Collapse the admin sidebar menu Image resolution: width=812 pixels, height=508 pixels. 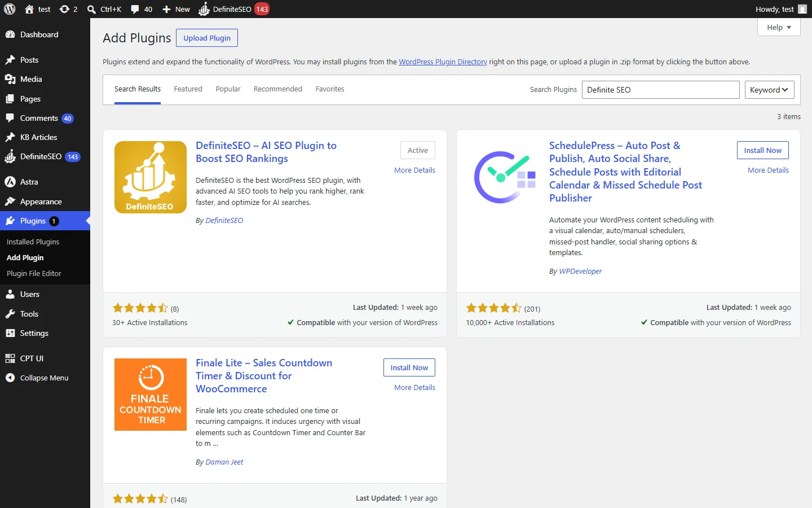[45, 378]
